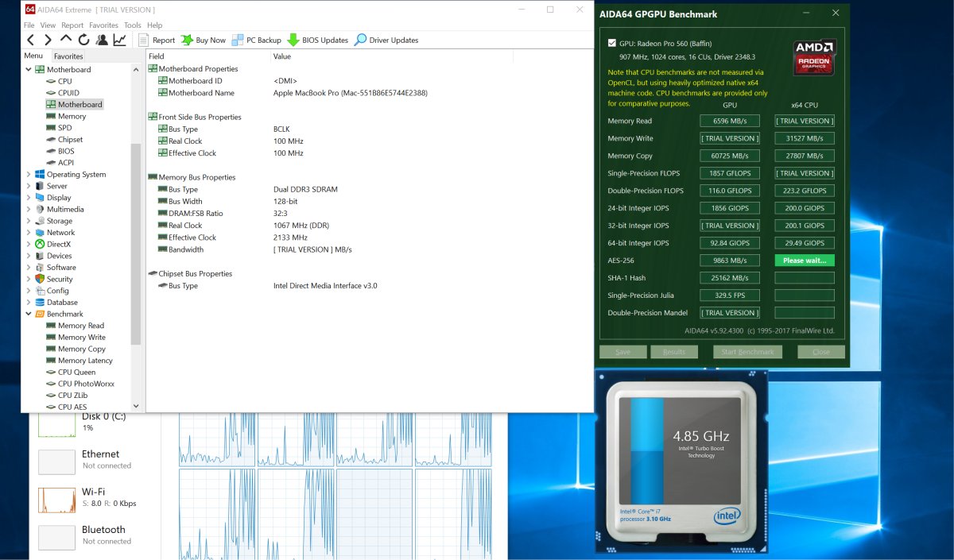
Task: Select Memory Latency benchmark
Action: coord(85,361)
